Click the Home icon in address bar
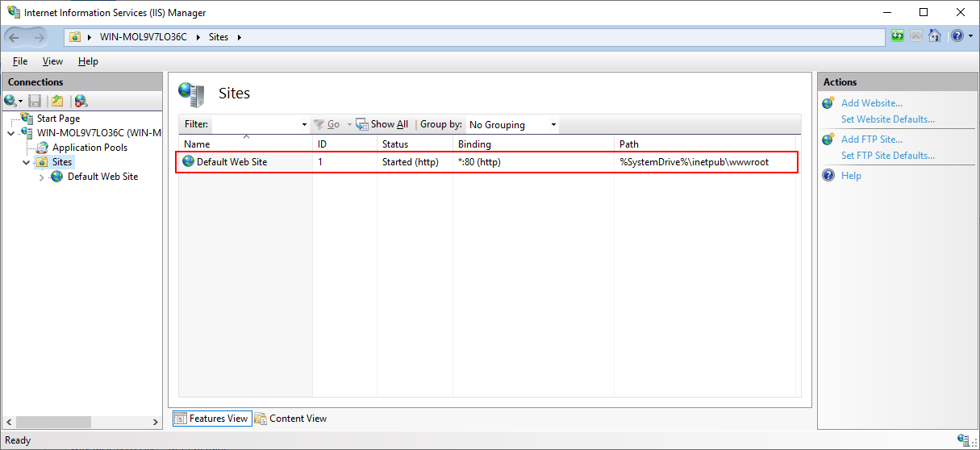The height and width of the screenshot is (450, 980). [x=935, y=36]
